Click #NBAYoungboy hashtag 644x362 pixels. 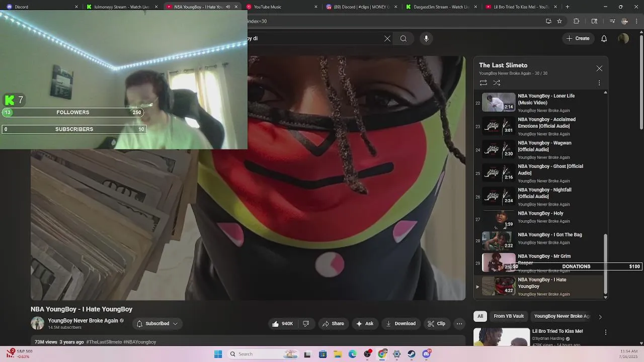[x=140, y=342]
